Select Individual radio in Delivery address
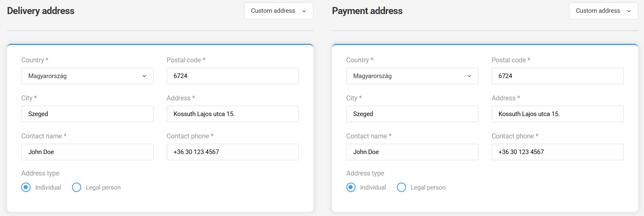This screenshot has height=216, width=644. pos(26,188)
